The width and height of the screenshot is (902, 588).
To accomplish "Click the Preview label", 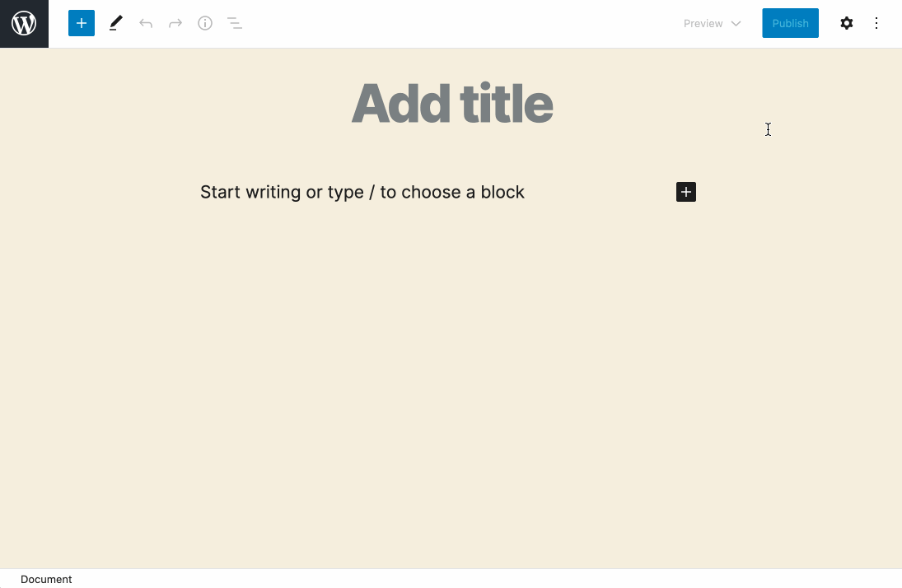I will click(703, 23).
